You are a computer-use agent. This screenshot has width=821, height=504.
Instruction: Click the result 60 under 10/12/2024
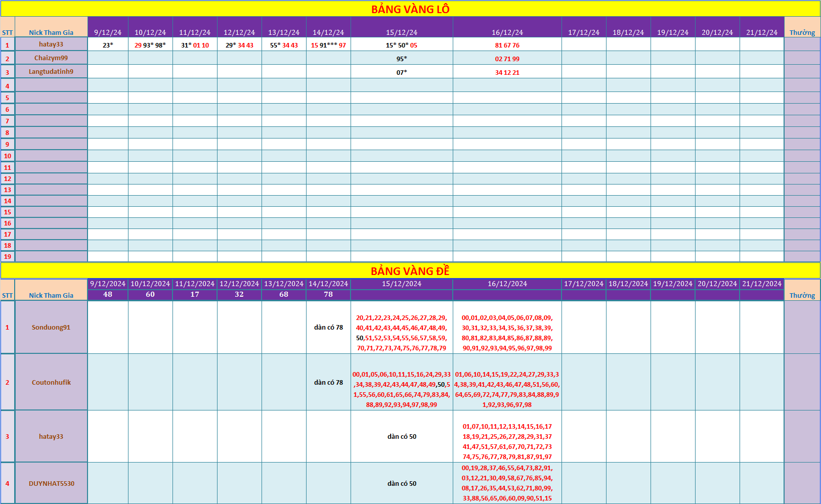[x=150, y=294]
